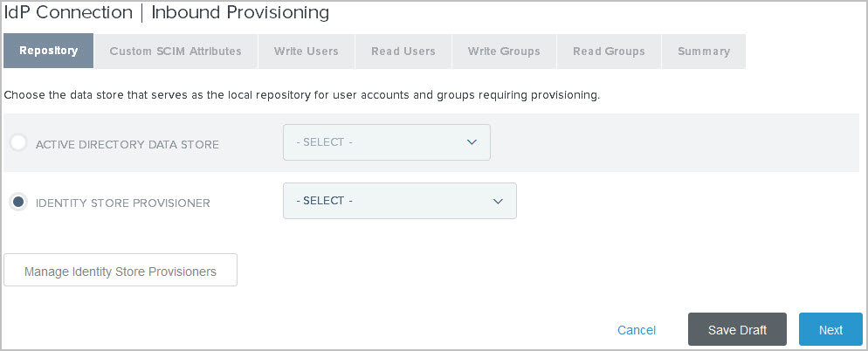Open the Identity Store Provisioner select box
This screenshot has width=868, height=351.
click(399, 201)
